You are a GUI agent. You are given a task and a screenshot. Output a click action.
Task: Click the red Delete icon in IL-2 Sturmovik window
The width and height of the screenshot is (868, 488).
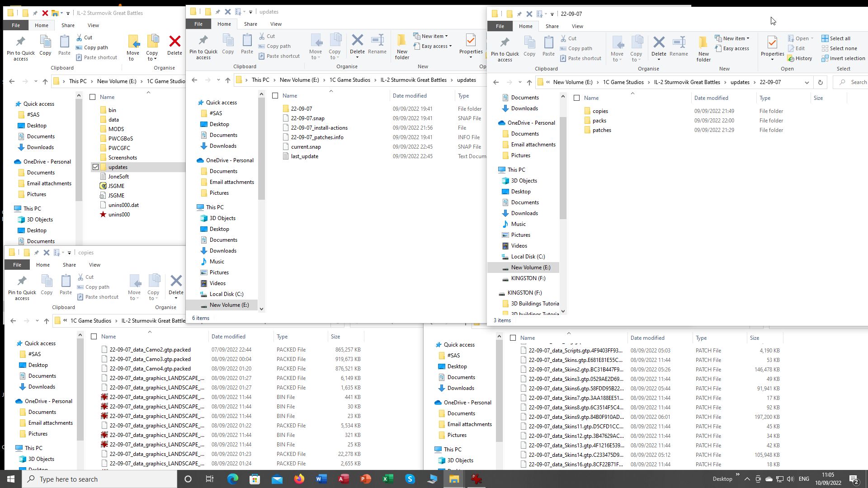(x=175, y=42)
